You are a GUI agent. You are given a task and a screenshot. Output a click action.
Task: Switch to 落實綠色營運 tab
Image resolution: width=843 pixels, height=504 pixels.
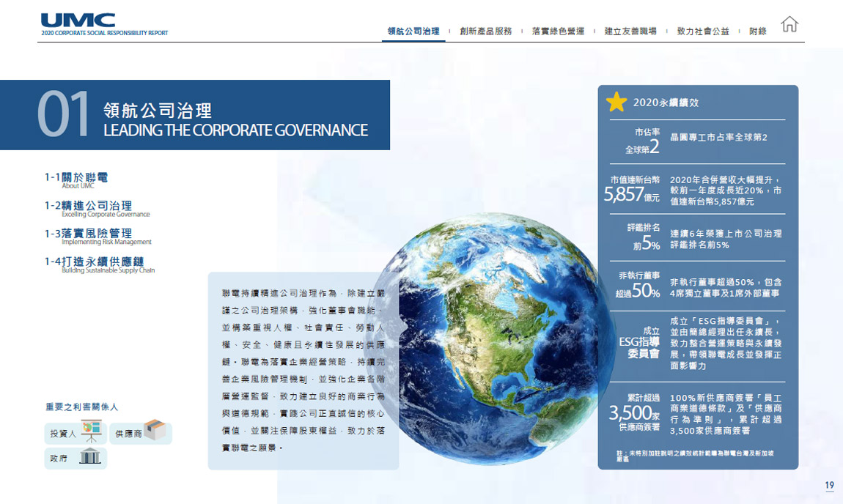point(558,31)
